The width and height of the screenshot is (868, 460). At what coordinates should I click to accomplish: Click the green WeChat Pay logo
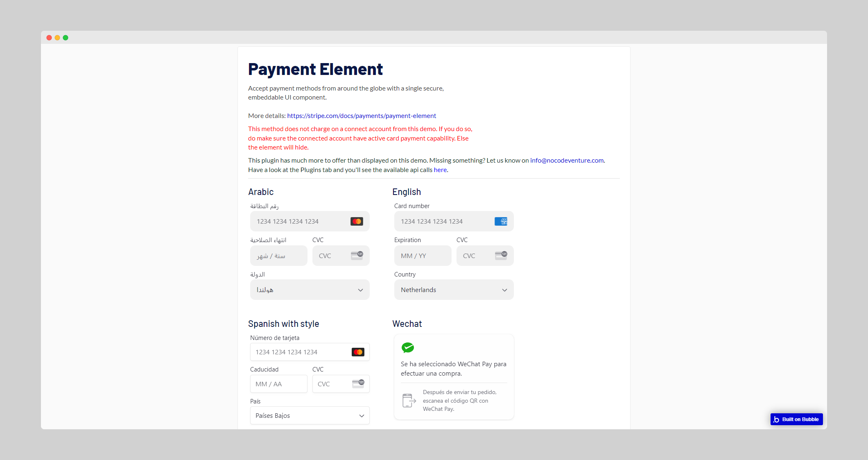(407, 348)
